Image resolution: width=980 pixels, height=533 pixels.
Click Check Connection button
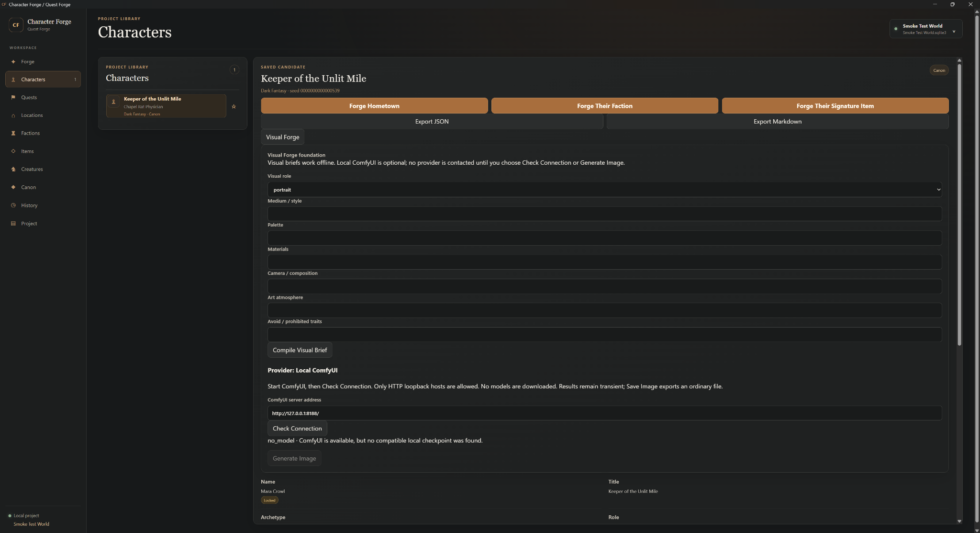coord(297,429)
